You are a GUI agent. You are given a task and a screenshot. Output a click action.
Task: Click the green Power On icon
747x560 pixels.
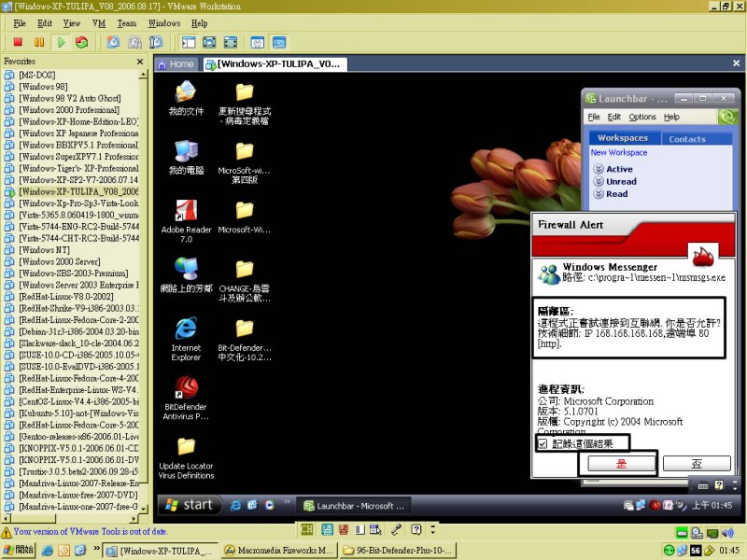(x=61, y=42)
